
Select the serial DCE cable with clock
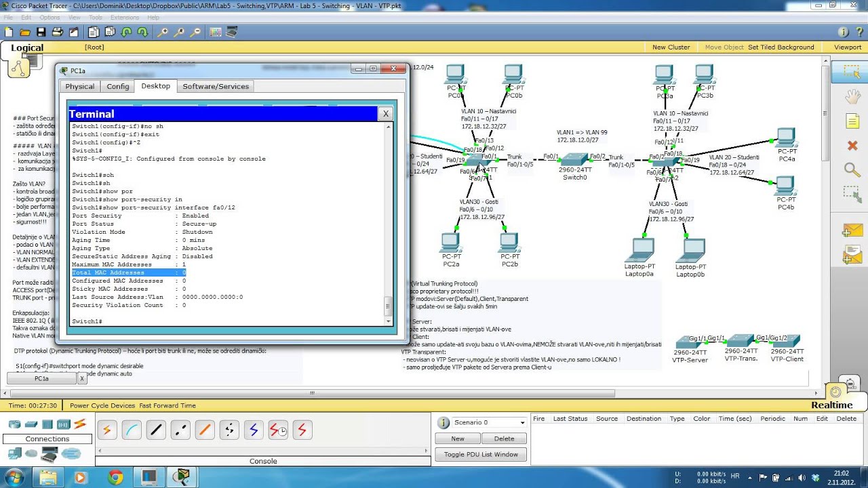(278, 430)
